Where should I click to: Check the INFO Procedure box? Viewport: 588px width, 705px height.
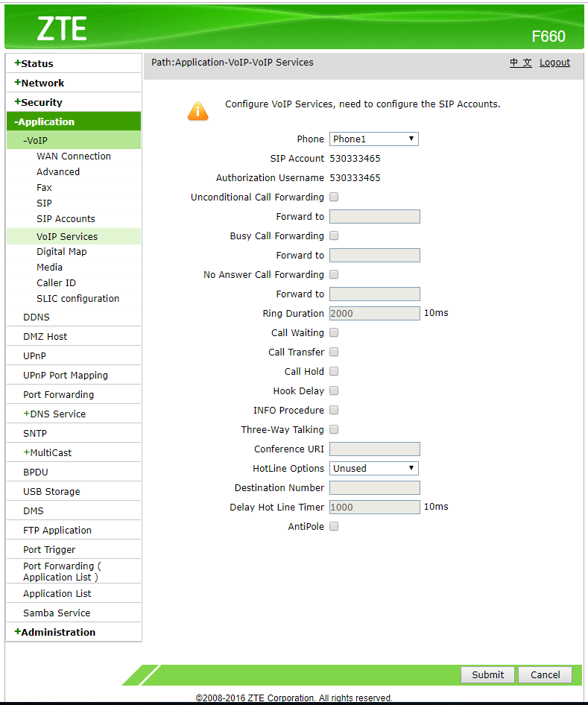tap(334, 410)
